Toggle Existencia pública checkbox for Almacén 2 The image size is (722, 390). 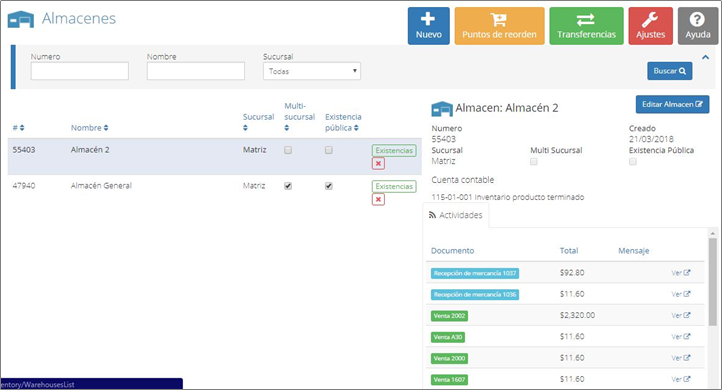(329, 150)
